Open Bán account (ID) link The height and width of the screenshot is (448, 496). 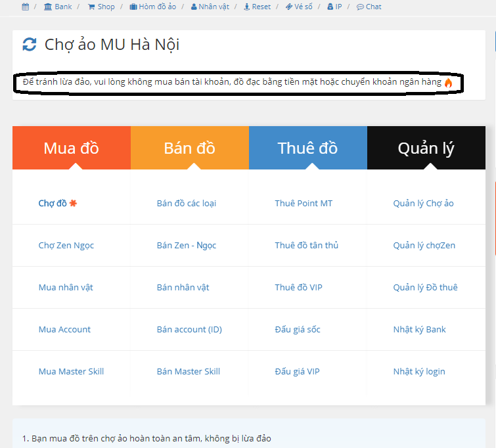(189, 329)
